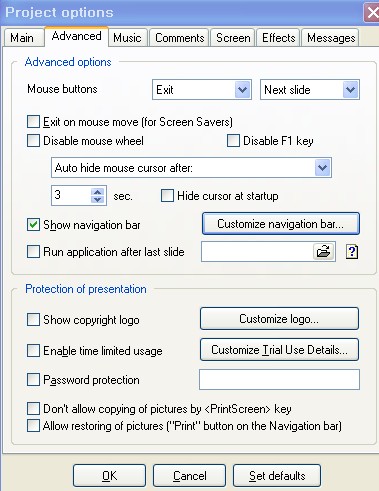This screenshot has width=379, height=491.
Task: Click the application path input field
Action: click(x=257, y=252)
